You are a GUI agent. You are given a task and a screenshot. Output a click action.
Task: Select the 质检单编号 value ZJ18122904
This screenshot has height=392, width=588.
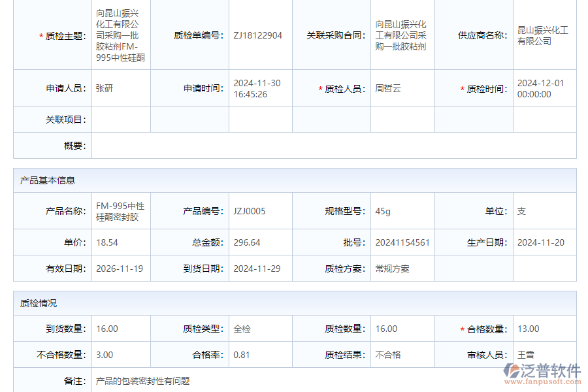[x=257, y=35]
